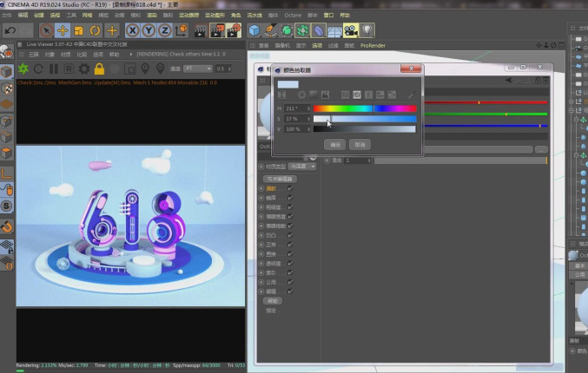588x373 pixels.
Task: Pick color with the eyedropper icon
Action: pos(411,95)
